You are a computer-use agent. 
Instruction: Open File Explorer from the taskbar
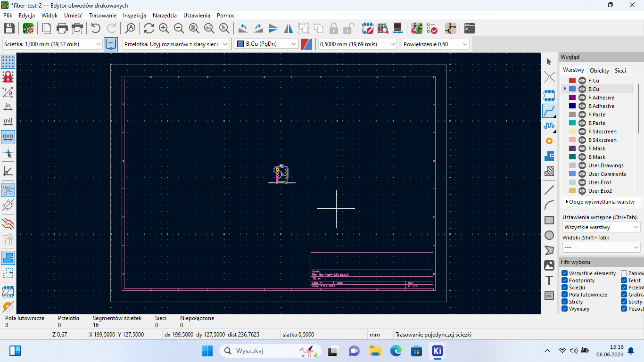(375, 351)
